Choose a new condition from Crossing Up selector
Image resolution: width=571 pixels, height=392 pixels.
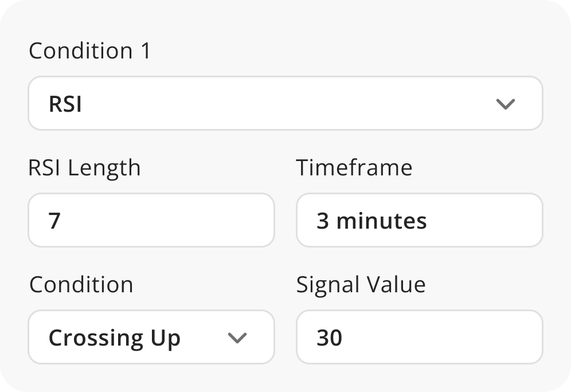point(151,338)
